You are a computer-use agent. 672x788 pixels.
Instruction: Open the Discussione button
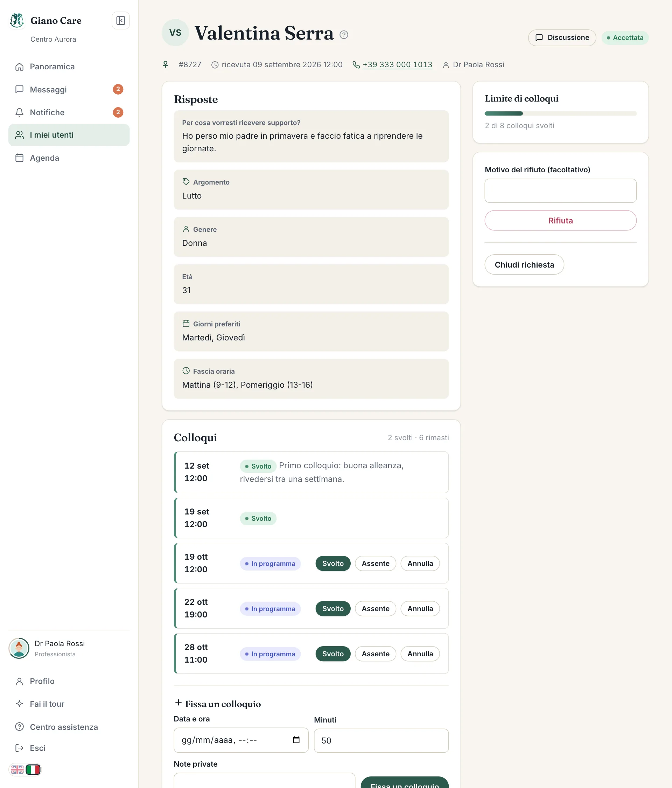(x=562, y=38)
